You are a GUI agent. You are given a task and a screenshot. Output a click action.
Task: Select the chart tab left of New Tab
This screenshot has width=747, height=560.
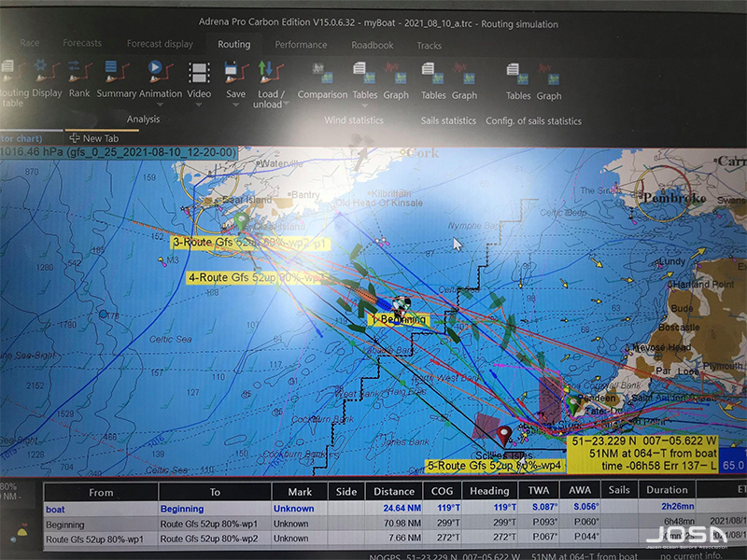click(x=29, y=138)
